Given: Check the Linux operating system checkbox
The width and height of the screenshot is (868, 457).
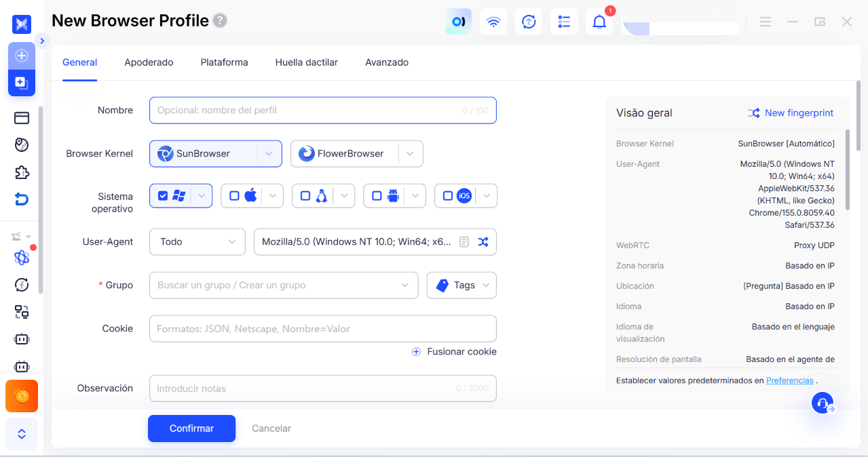Looking at the screenshot, I should pos(305,195).
